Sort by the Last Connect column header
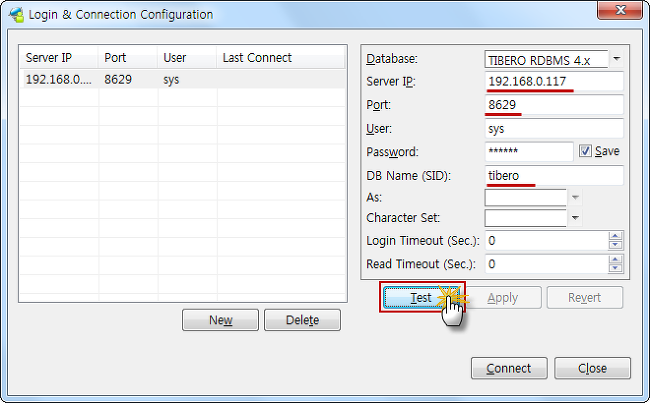The height and width of the screenshot is (403, 650). (x=281, y=57)
